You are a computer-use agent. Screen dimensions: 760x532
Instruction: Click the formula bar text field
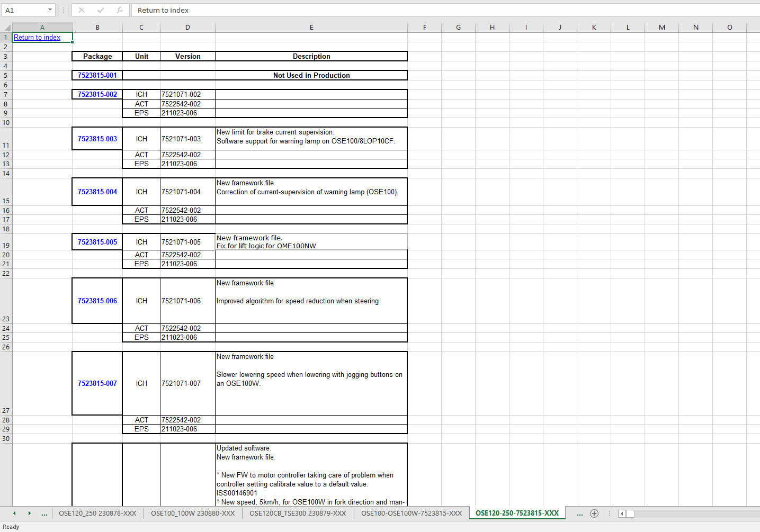(x=445, y=10)
